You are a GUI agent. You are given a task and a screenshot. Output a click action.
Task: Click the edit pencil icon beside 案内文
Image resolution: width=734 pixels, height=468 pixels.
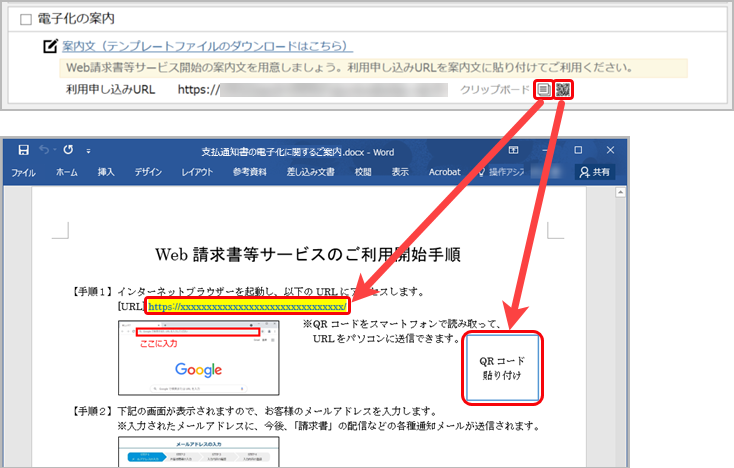pos(50,46)
